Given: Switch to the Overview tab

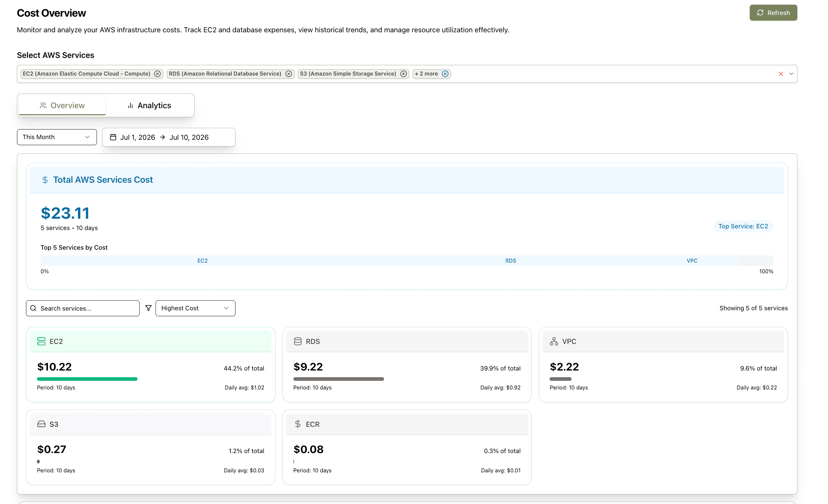Looking at the screenshot, I should tap(62, 106).
